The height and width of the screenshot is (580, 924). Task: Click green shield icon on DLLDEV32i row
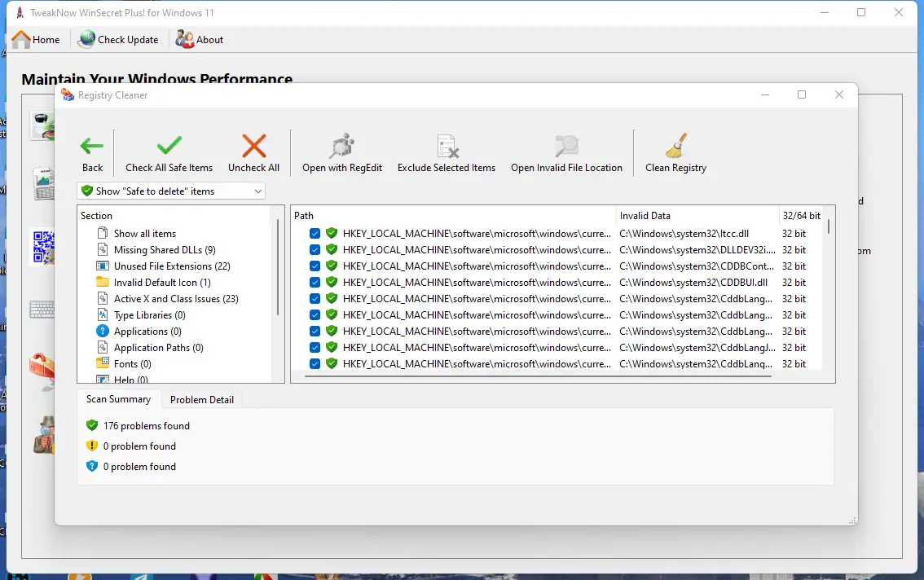[x=332, y=250]
